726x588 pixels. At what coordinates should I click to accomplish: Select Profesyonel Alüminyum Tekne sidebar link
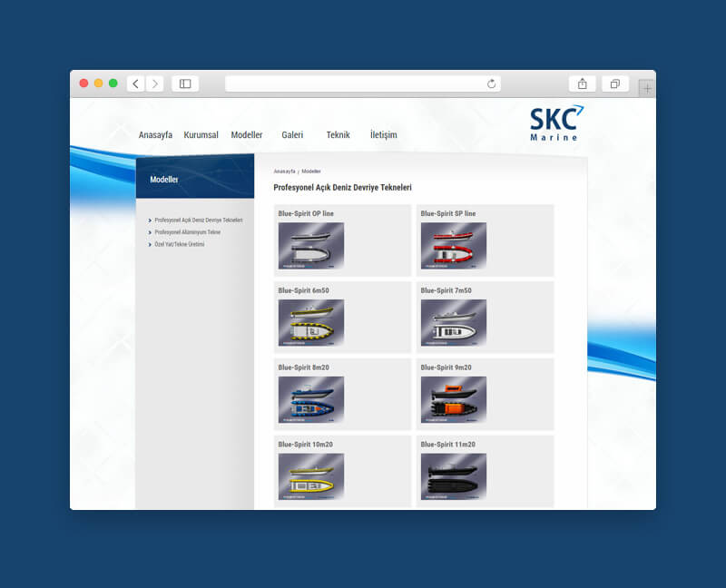tap(188, 232)
